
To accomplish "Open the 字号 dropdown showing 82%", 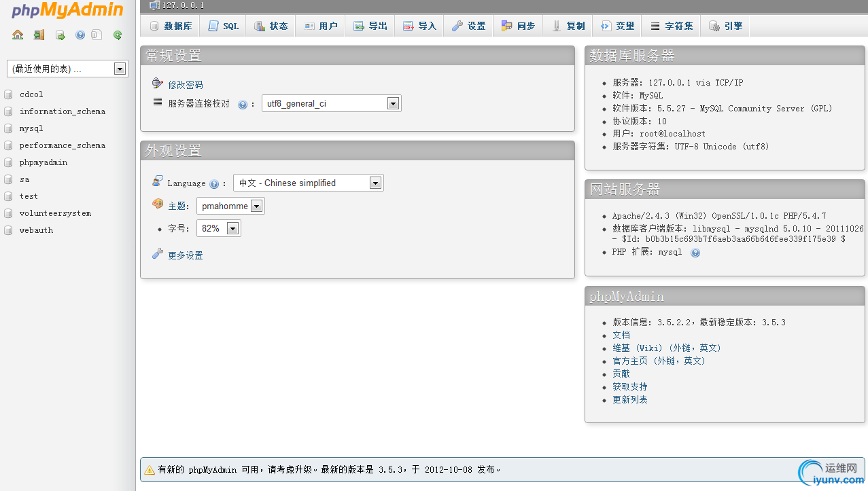I will click(x=219, y=229).
